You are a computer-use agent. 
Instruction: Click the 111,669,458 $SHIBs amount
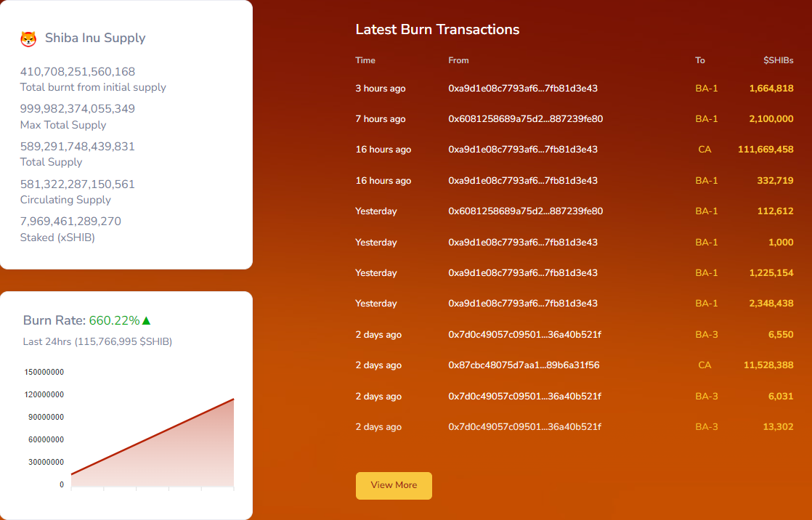pos(766,150)
